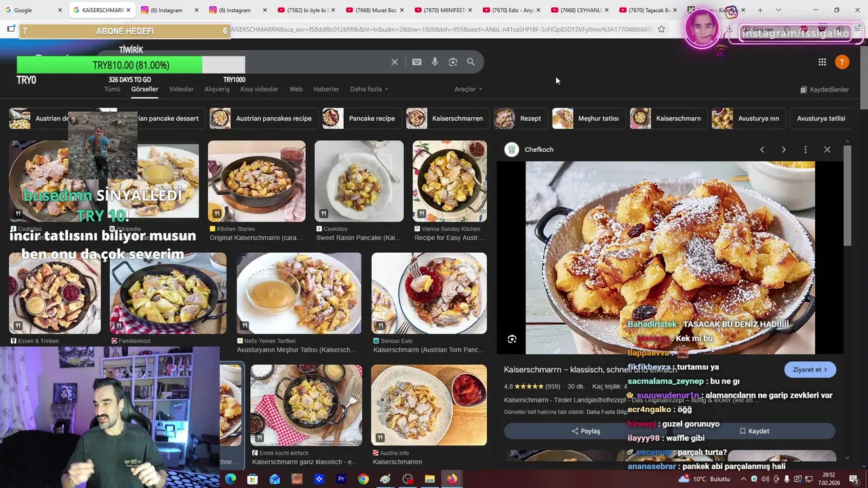This screenshot has width=868, height=488.
Task: Open weather widget showing 10°C Bulutlu
Action: 706,479
